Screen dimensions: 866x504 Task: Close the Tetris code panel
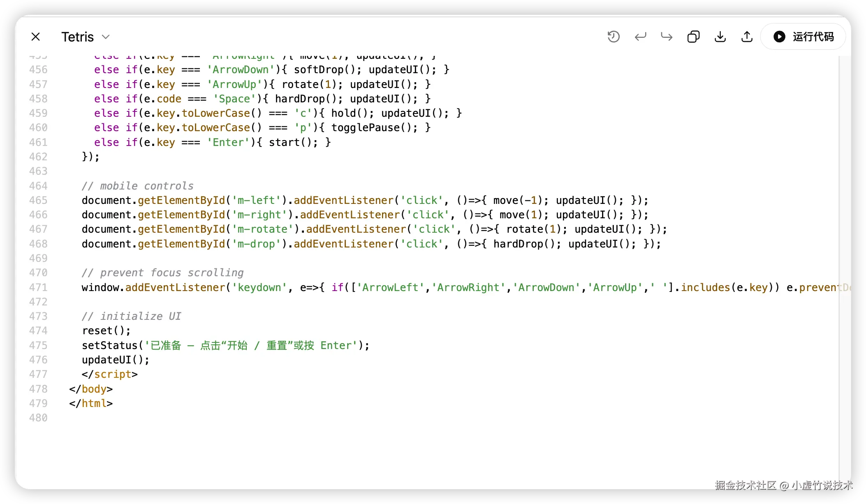pyautogui.click(x=36, y=37)
